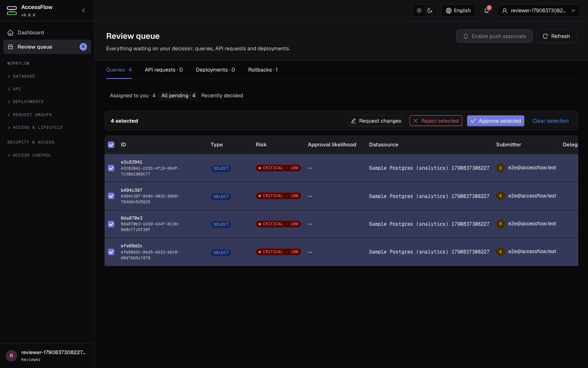Switch to the API requests tab

(164, 70)
